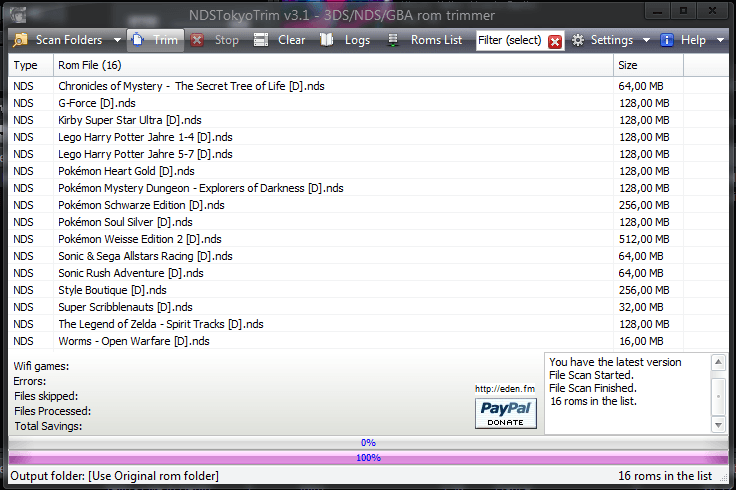Sort by the Rom File (16) column header

click(333, 65)
